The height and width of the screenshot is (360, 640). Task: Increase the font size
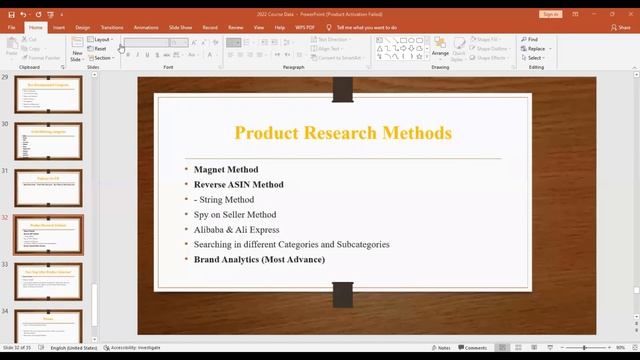[x=194, y=42]
